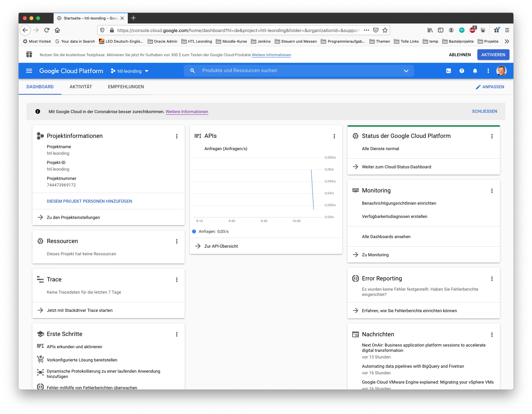Image resolution: width=532 pixels, height=414 pixels.
Task: Click Benachrichtigungsrichtlinien einrichten
Action: [399, 203]
